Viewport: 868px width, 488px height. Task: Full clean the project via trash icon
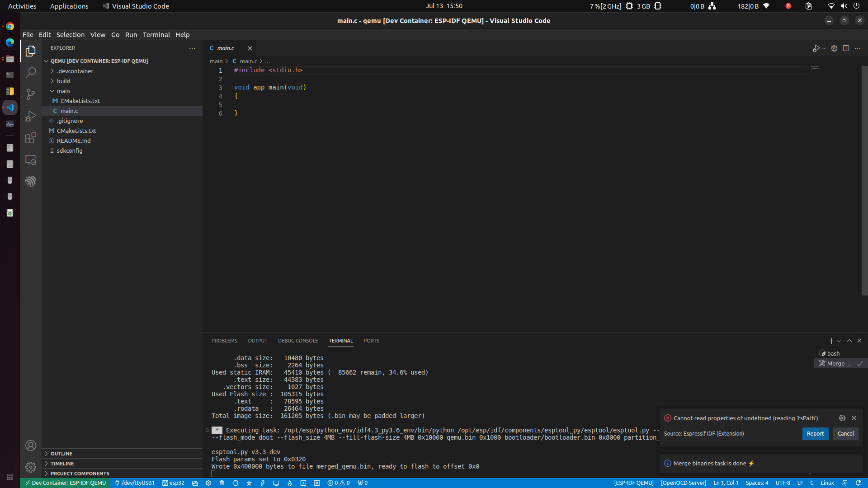222,483
